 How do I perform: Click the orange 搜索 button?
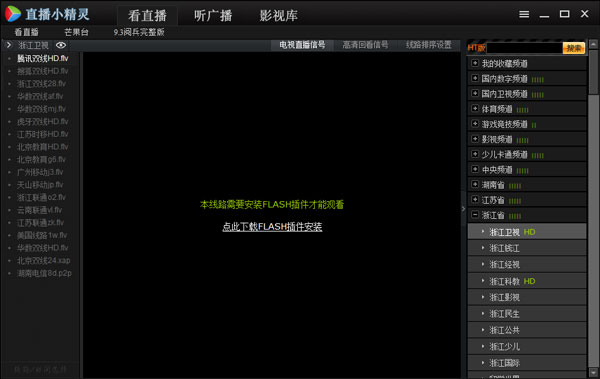pos(574,48)
